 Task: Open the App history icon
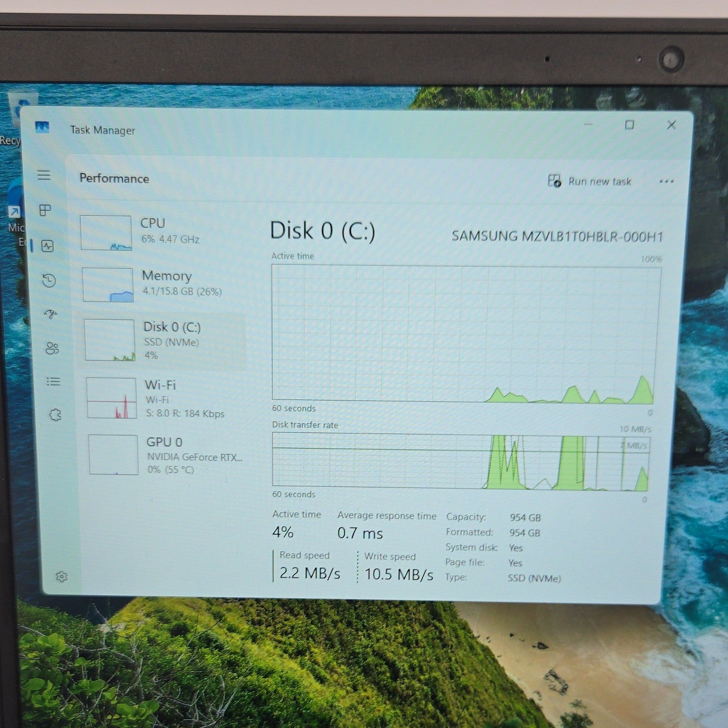coord(49,281)
